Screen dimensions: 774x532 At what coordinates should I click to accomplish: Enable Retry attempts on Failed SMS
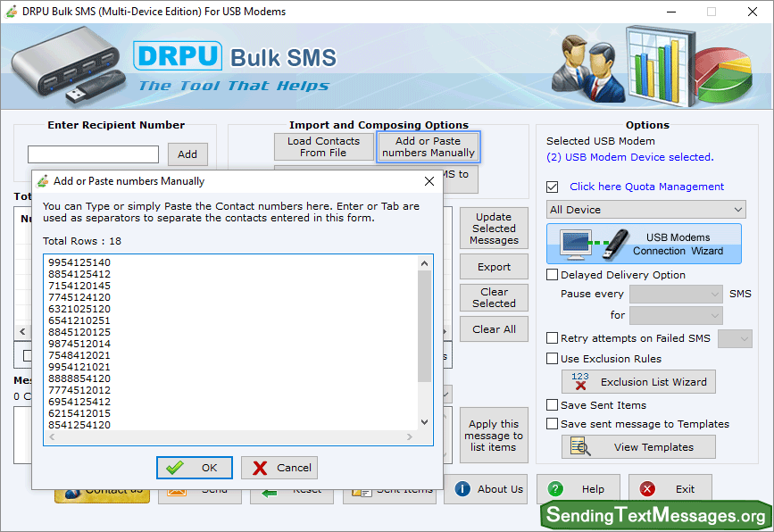tap(553, 338)
